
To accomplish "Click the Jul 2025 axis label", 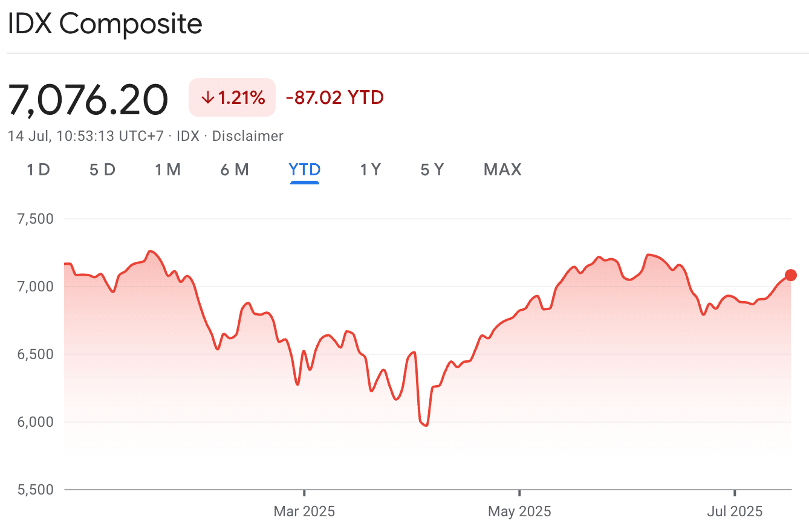I will pyautogui.click(x=735, y=511).
